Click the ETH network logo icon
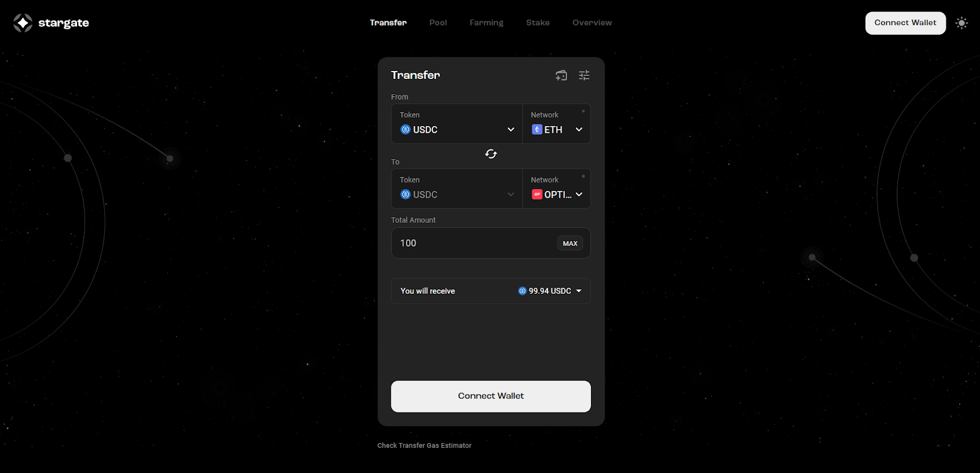 point(537,130)
